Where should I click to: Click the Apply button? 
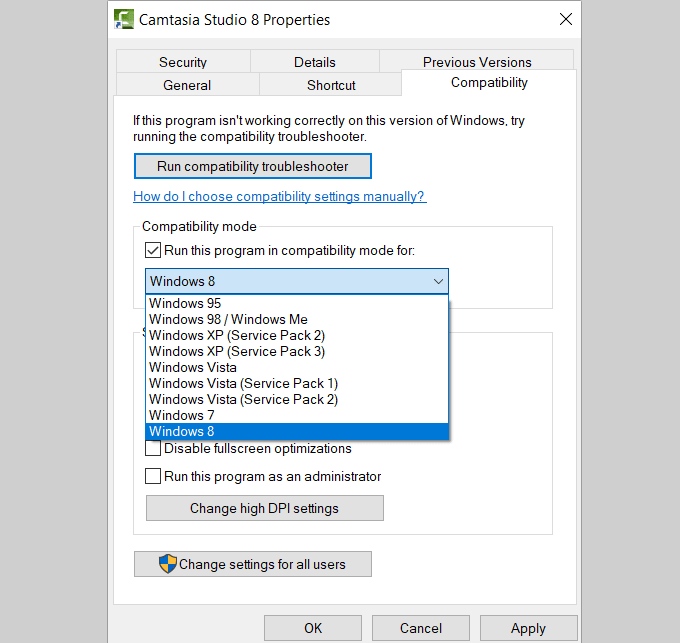tap(528, 628)
